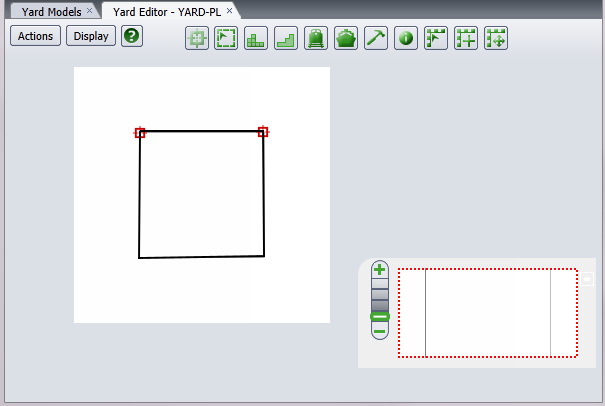Zoom out with the green minus button
The width and height of the screenshot is (605, 406).
tap(380, 332)
